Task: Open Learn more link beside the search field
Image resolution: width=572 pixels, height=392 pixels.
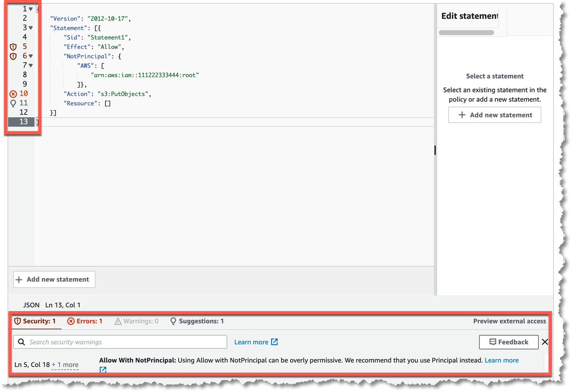Action: coord(256,342)
